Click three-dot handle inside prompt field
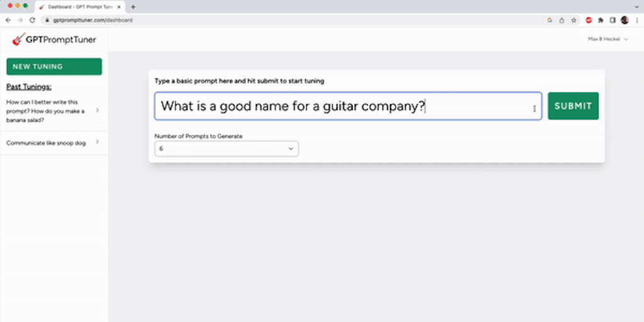Image resolution: width=644 pixels, height=322 pixels. click(535, 108)
